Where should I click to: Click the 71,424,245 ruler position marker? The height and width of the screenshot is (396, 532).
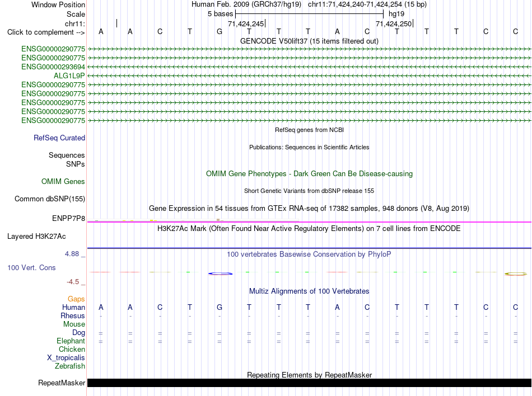[x=246, y=23]
